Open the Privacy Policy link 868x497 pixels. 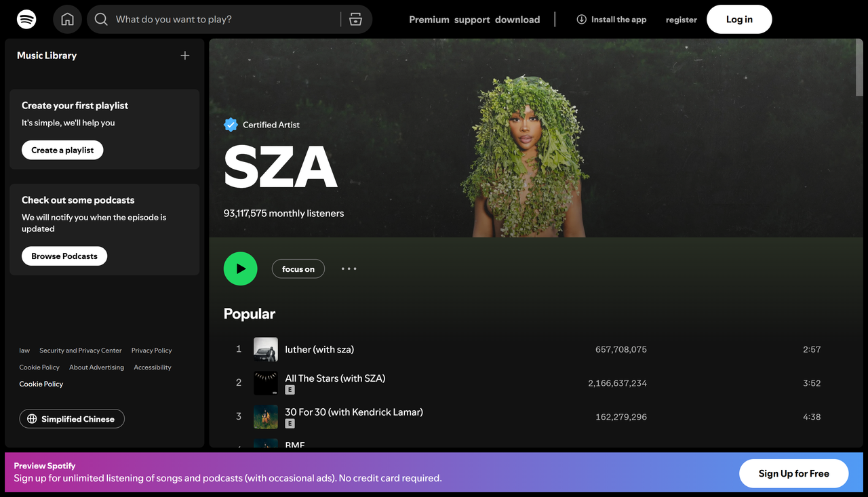point(151,351)
